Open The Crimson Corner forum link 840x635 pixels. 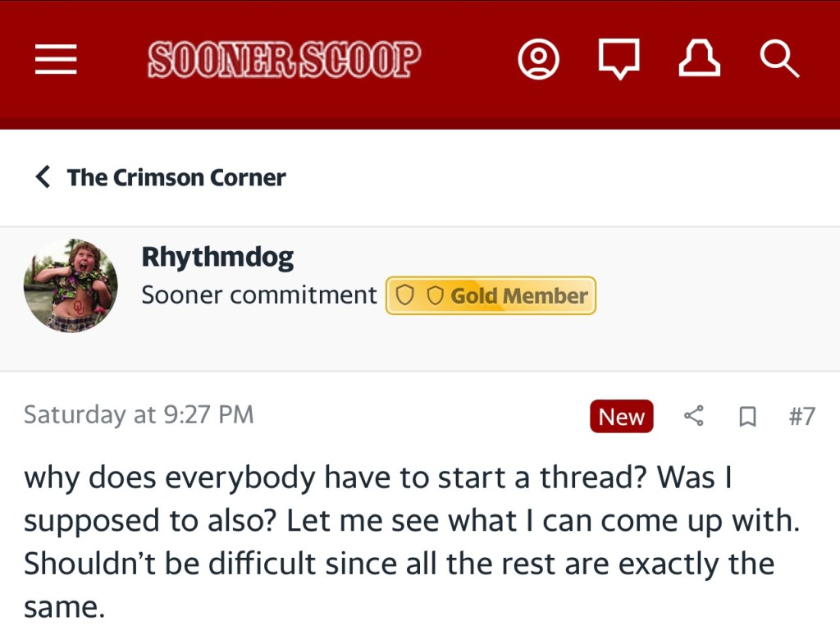pos(176,177)
